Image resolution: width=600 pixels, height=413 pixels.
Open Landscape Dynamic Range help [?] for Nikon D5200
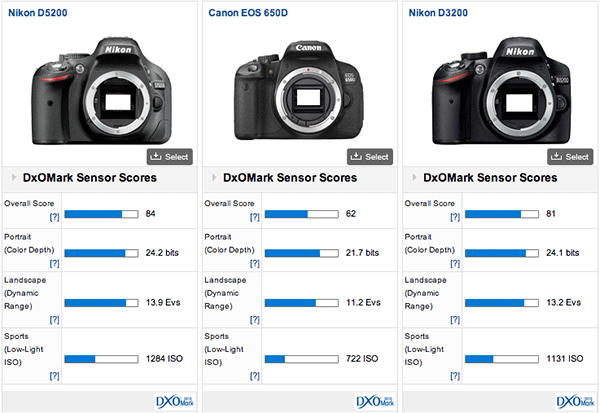(x=54, y=320)
